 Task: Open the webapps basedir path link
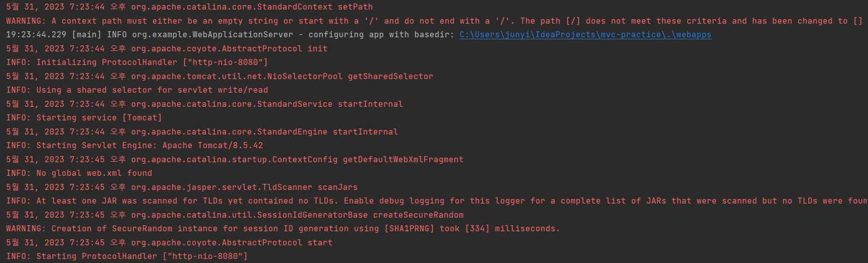click(x=585, y=35)
